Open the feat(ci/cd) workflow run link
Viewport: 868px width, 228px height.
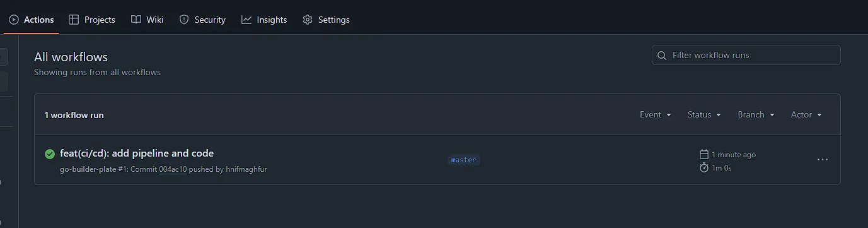(137, 153)
